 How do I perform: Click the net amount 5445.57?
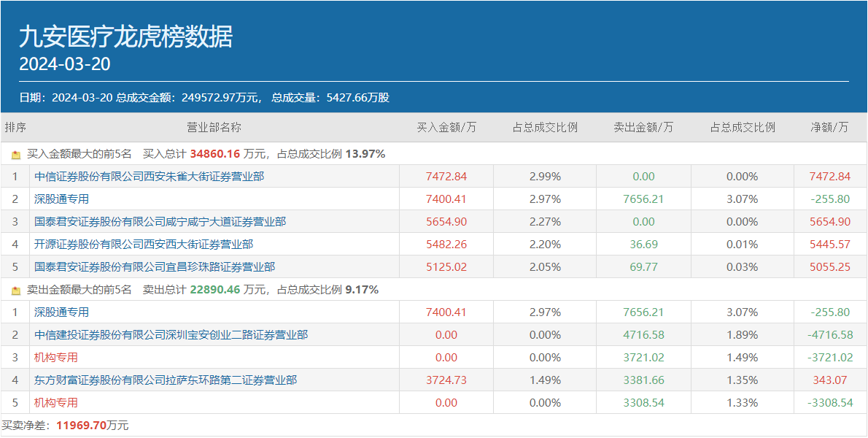(829, 245)
